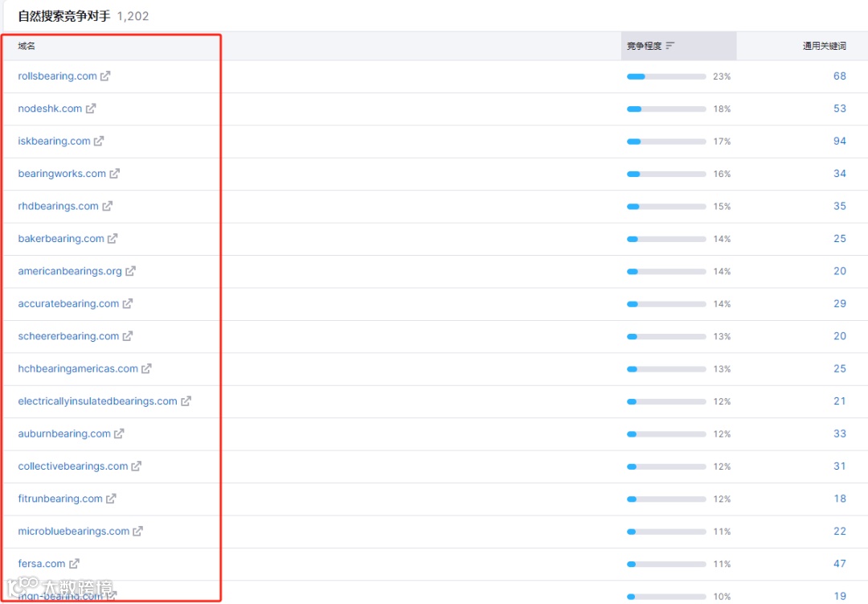Open external link icon beside scheererbearing.com

point(127,336)
